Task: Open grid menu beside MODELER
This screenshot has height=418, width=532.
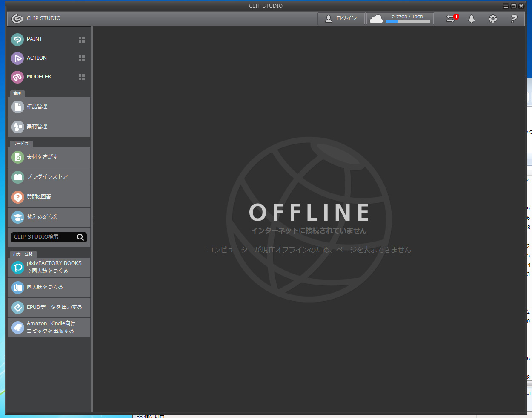Action: pos(82,77)
